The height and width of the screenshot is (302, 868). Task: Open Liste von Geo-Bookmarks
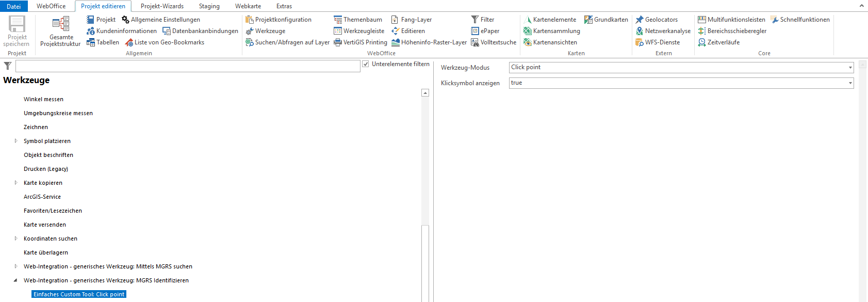tap(165, 42)
